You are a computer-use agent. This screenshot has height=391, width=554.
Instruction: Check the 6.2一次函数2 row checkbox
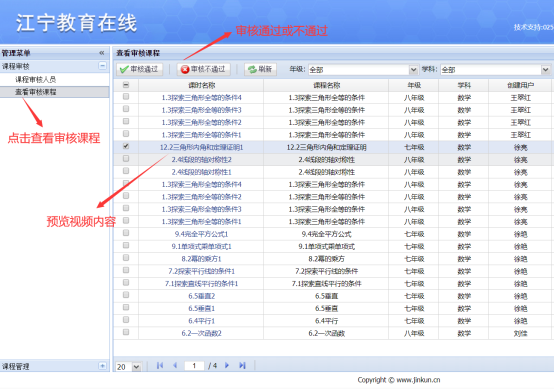pyautogui.click(x=126, y=332)
